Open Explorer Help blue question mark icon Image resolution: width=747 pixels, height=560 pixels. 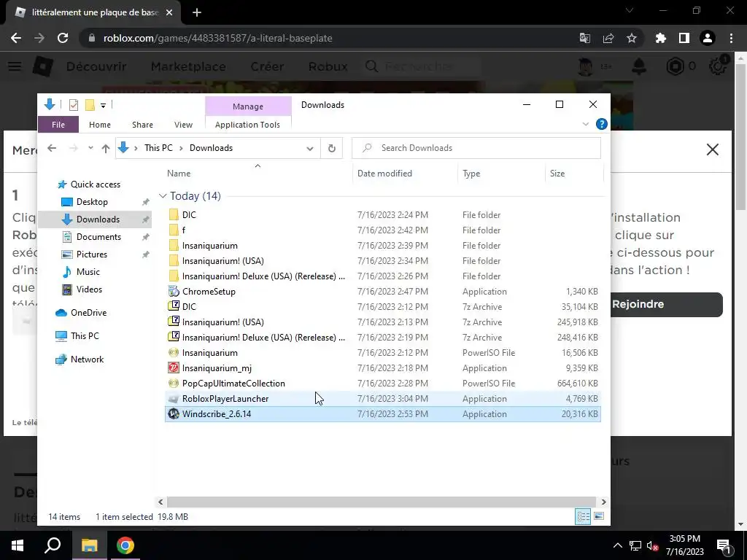(602, 124)
